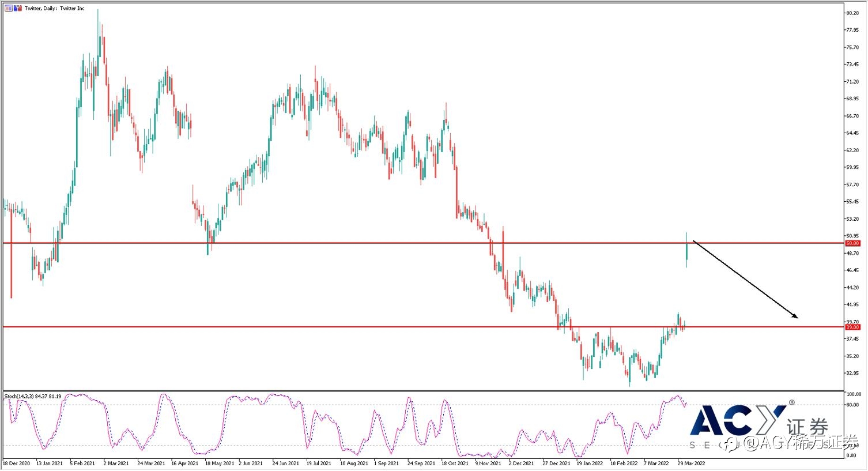Click the 18 Oct 2021 date label
This screenshot has height=471, width=868.
click(455, 463)
